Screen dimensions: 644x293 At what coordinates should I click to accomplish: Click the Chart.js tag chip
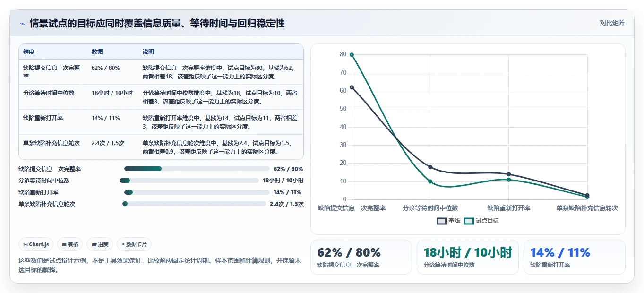pos(36,244)
